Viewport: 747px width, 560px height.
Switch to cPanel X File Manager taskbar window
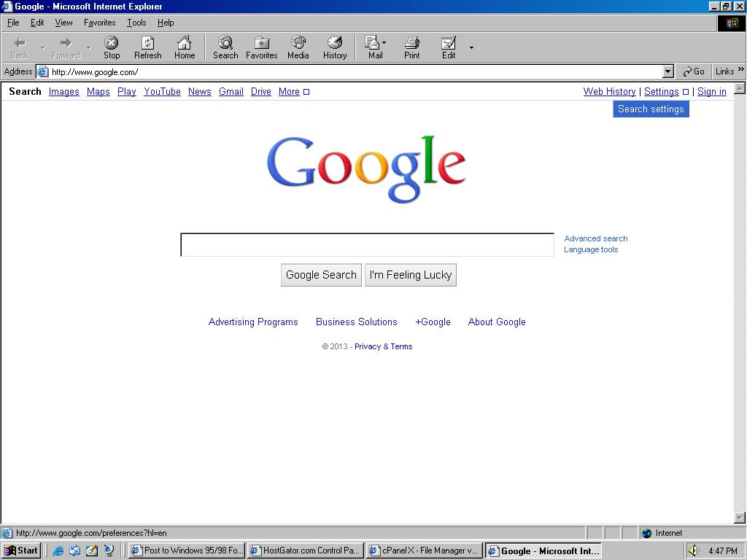(x=425, y=551)
